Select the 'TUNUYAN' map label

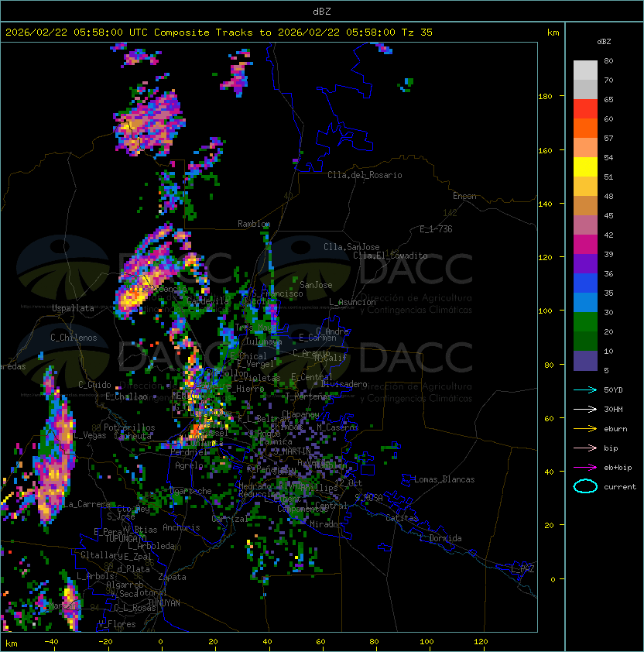[x=164, y=603]
